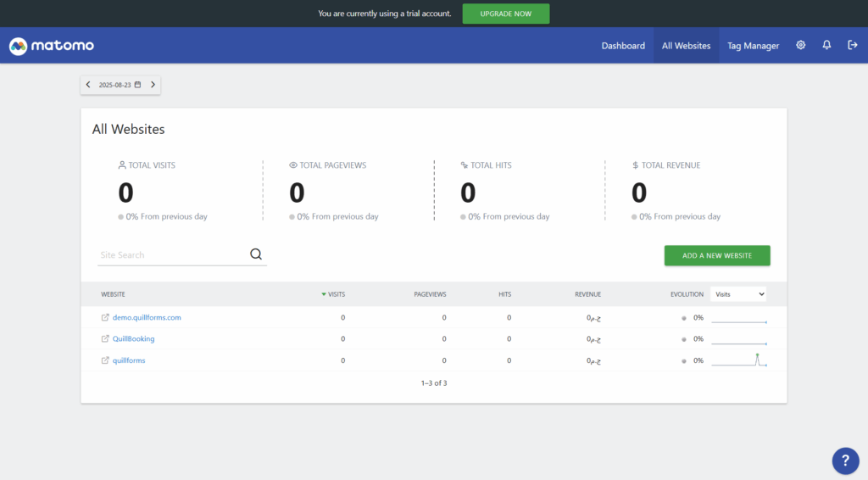Open the blue help question-mark button

(845, 460)
